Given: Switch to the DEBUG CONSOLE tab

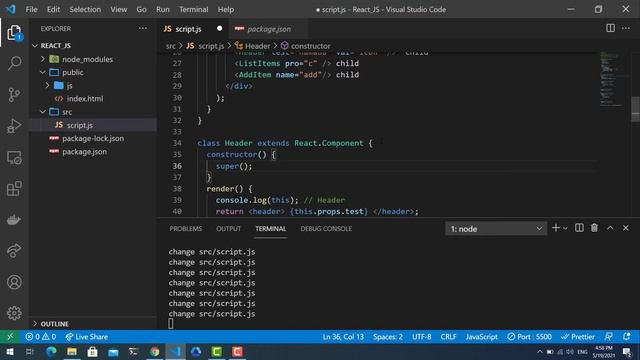Looking at the screenshot, I should click(x=326, y=229).
